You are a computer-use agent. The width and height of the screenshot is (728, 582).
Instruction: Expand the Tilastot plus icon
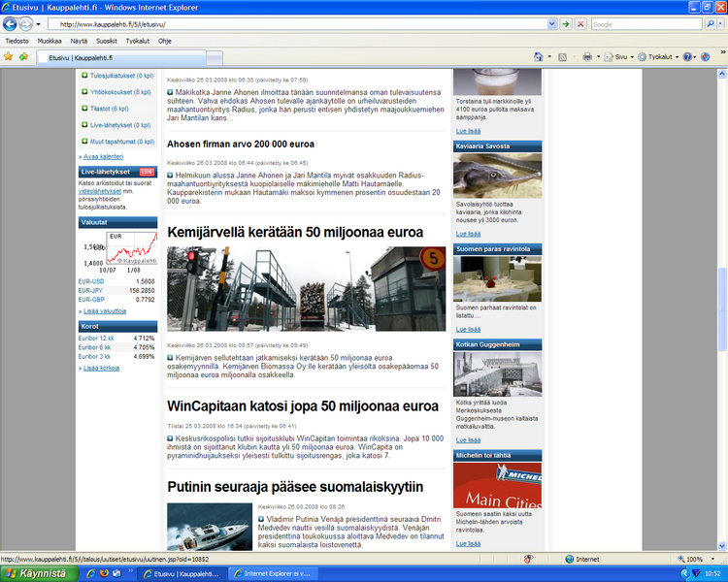click(84, 109)
